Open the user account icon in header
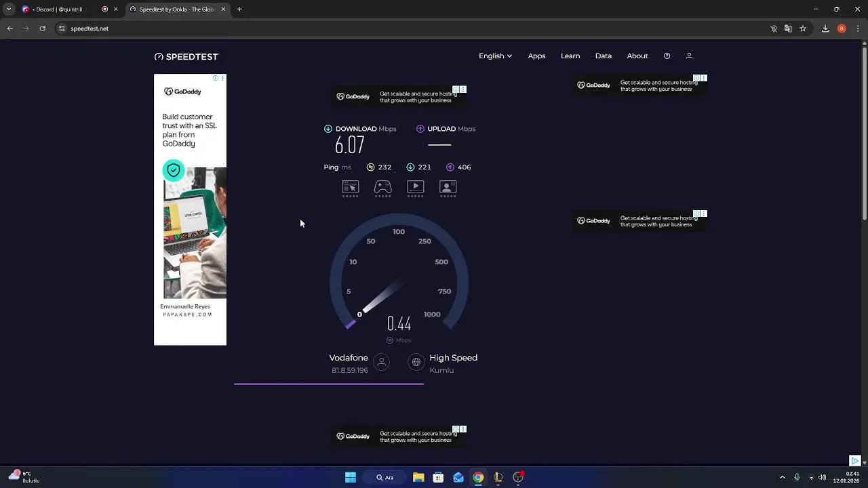The height and width of the screenshot is (488, 868). point(689,56)
